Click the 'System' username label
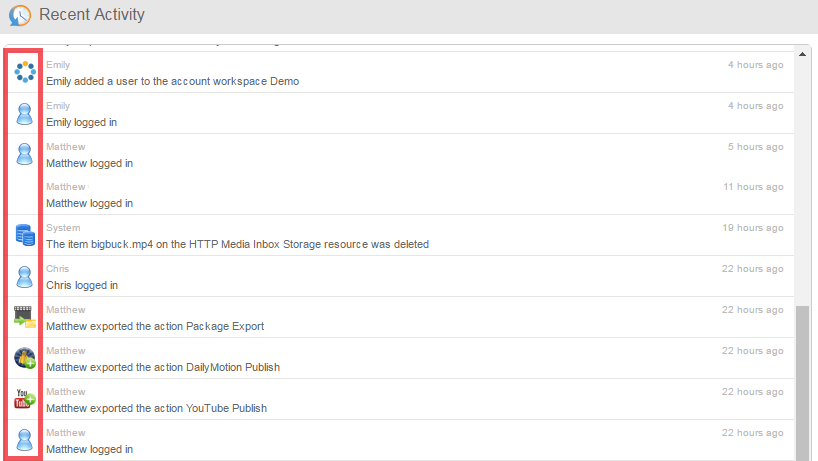 (x=63, y=228)
